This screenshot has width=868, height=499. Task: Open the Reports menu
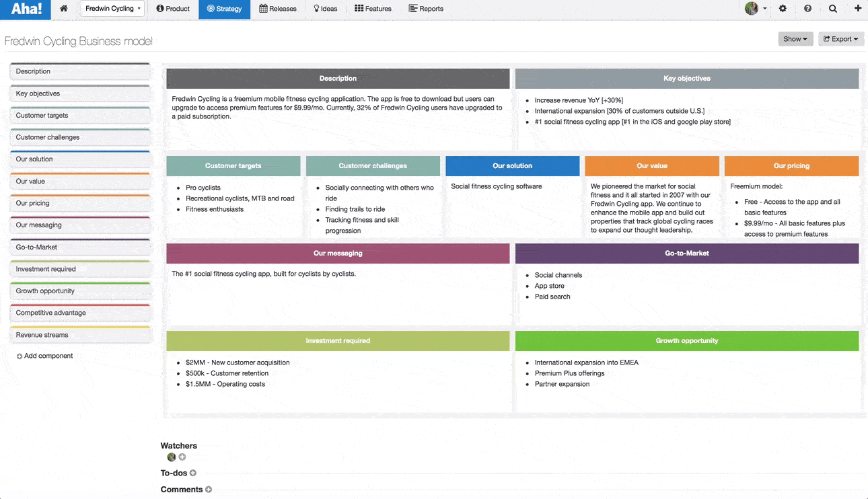[426, 9]
